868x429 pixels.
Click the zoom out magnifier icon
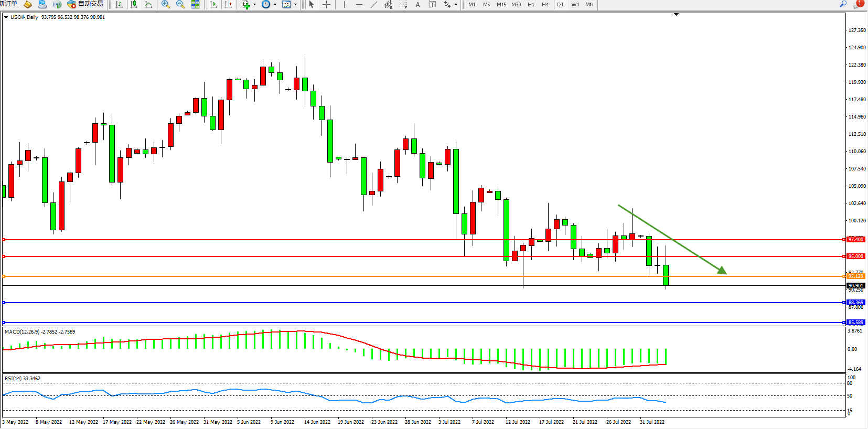(x=180, y=5)
